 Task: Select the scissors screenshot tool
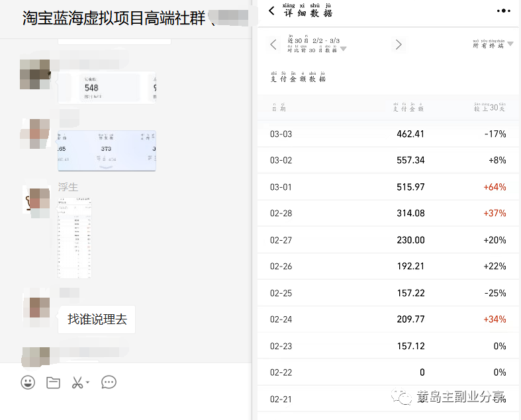pyautogui.click(x=77, y=382)
